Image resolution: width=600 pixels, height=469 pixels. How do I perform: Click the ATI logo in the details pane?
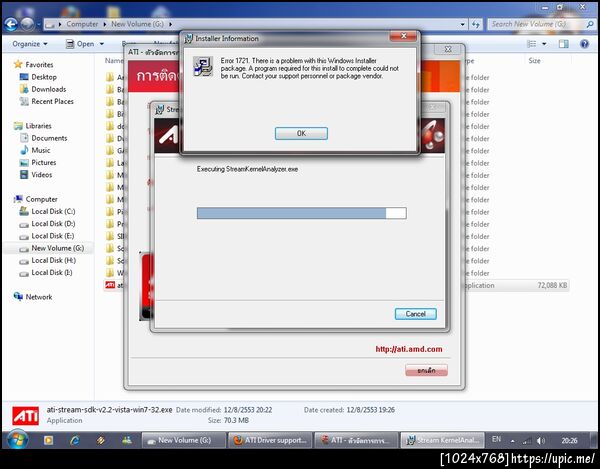25,415
